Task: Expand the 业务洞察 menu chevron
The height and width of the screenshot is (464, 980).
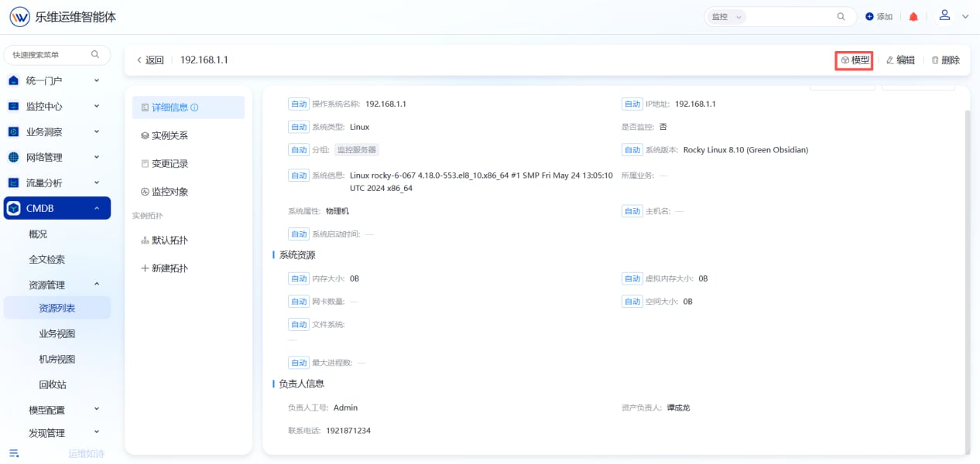Action: pos(97,131)
